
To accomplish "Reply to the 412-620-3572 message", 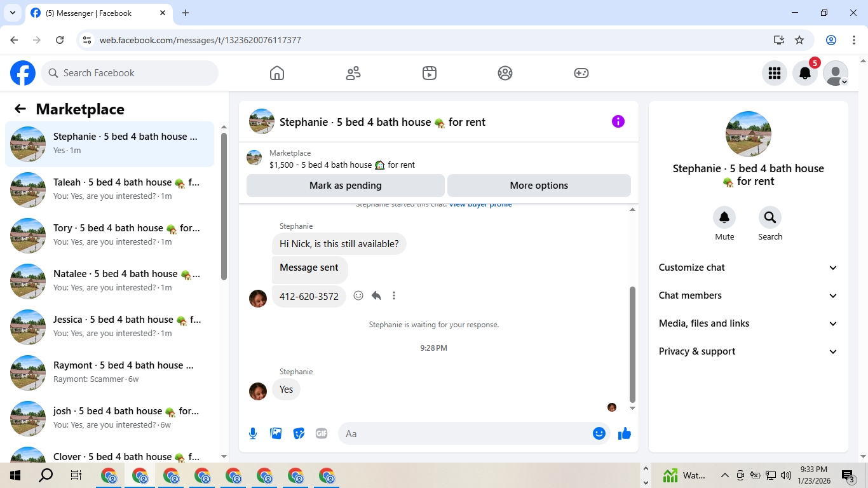I will [376, 295].
